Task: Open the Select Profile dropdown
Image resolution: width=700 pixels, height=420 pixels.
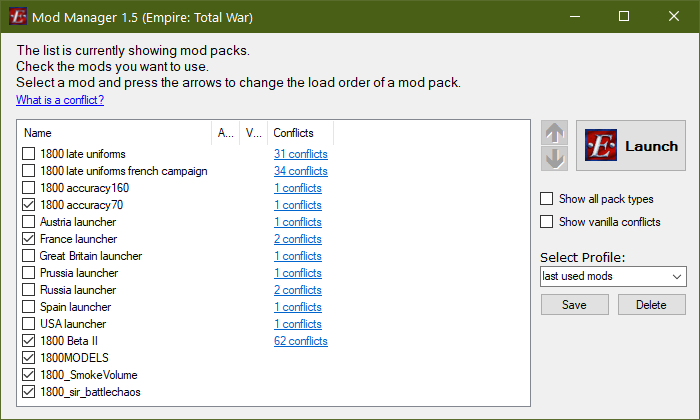Action: point(613,276)
